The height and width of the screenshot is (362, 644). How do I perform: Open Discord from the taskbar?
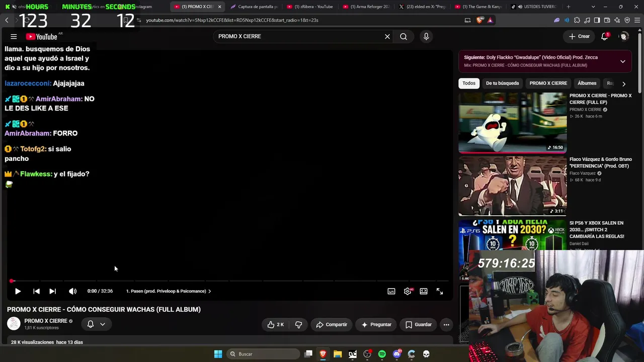[x=397, y=354]
